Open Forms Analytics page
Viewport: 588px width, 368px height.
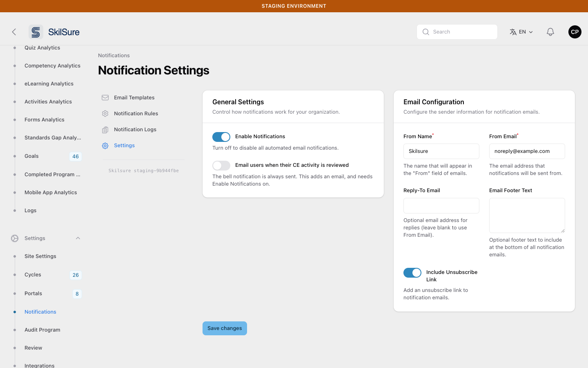tap(45, 120)
